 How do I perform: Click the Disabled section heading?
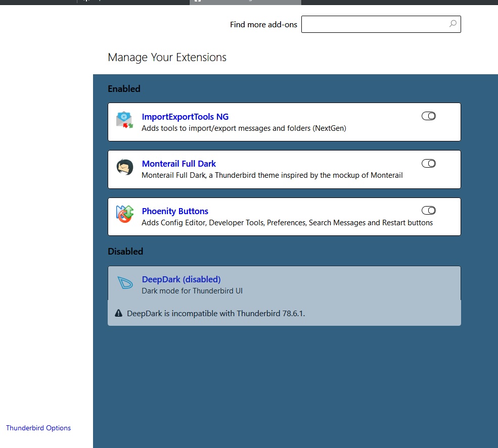tap(125, 252)
